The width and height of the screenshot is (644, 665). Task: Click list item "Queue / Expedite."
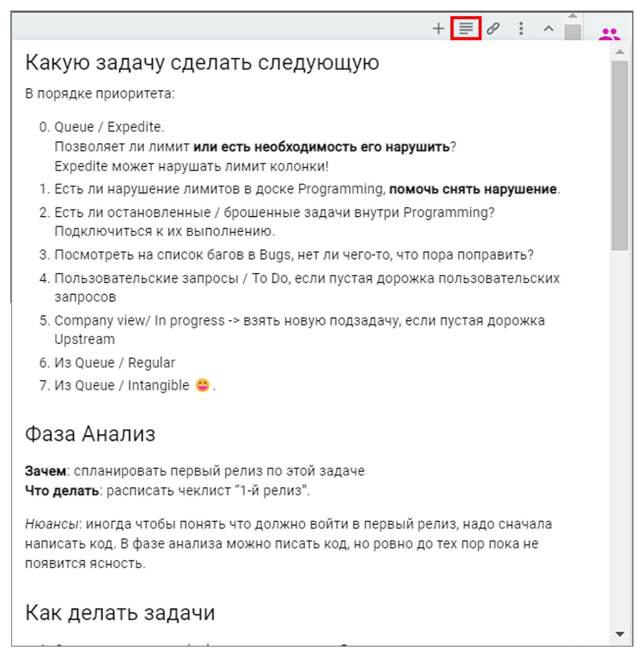pyautogui.click(x=109, y=127)
